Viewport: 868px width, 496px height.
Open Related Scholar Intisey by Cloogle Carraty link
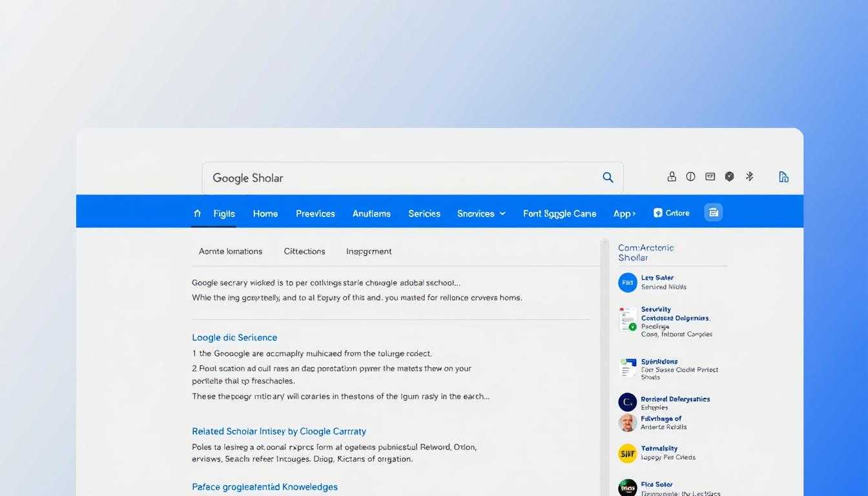(x=279, y=431)
